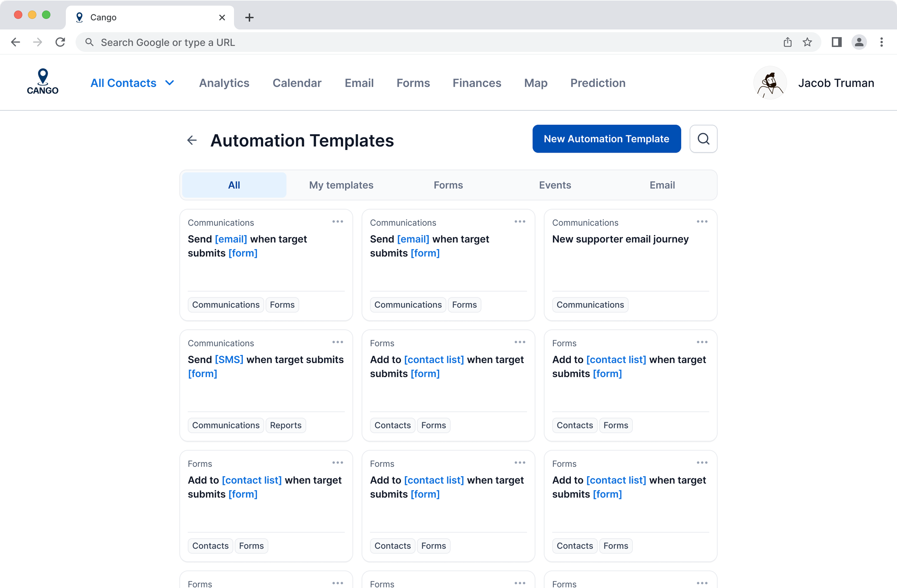This screenshot has height=588, width=897.
Task: Open three-dot menu on New supporter email journey card
Action: pyautogui.click(x=702, y=222)
